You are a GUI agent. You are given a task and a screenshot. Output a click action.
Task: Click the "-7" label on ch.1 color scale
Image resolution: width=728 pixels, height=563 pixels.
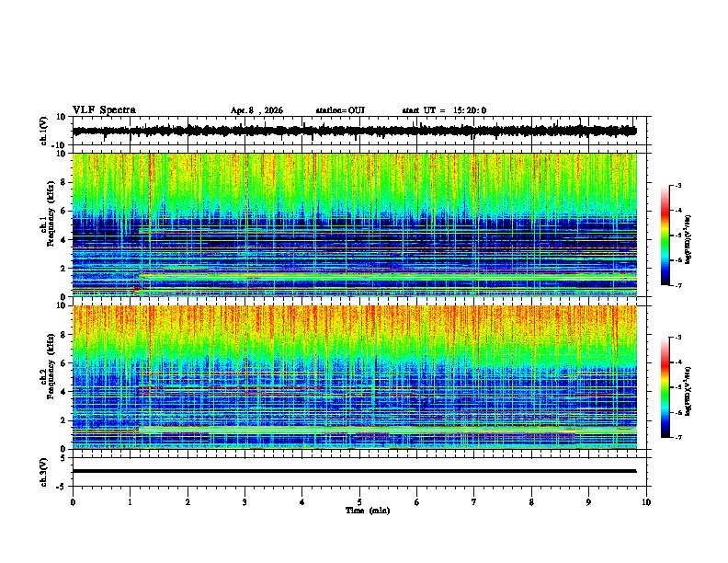(x=678, y=285)
